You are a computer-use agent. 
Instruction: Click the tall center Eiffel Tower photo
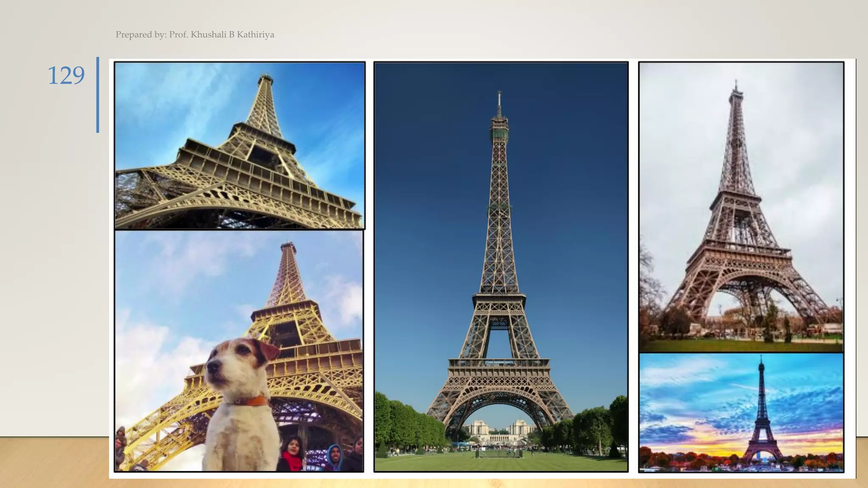point(501,266)
